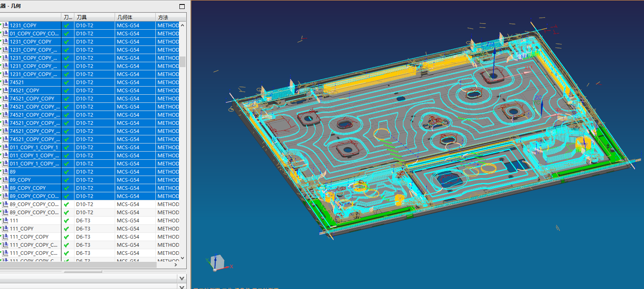Image resolution: width=644 pixels, height=289 pixels.
Task: Click the MCS-G54 cell of row 89
Action: click(135, 172)
